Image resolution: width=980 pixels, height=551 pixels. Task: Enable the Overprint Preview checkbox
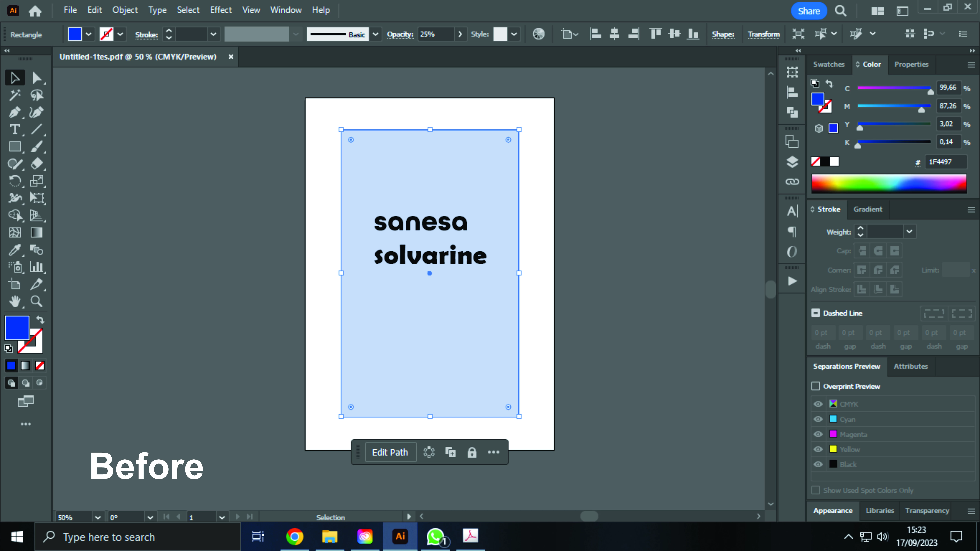coord(816,386)
